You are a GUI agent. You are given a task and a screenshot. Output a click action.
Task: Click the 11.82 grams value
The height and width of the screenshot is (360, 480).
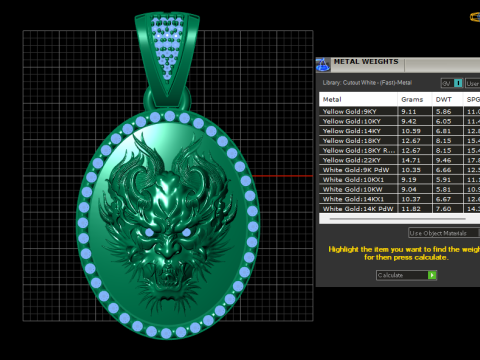[411, 209]
